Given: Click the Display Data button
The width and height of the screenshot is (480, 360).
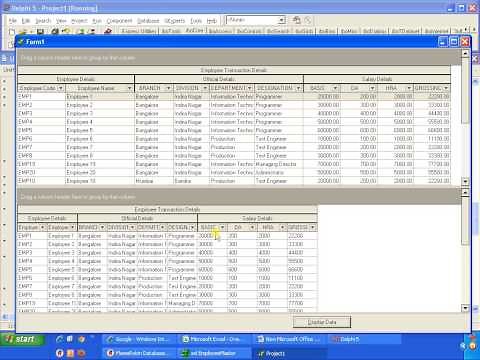Looking at the screenshot, I should pos(322,322).
